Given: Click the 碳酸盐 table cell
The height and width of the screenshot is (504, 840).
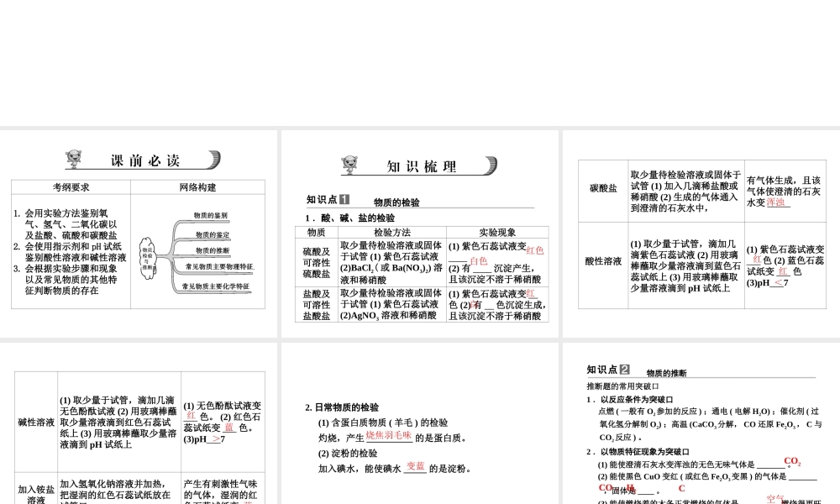Looking at the screenshot, I should click(603, 188).
